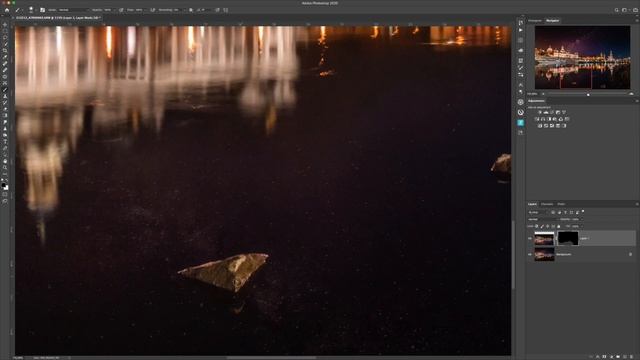Add an Invert adjustment

click(x=540, y=126)
